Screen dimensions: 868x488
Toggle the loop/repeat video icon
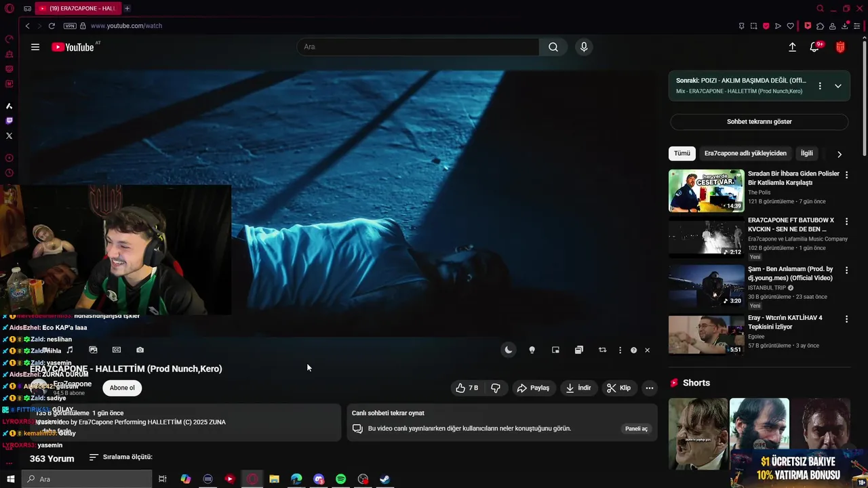[x=602, y=350]
